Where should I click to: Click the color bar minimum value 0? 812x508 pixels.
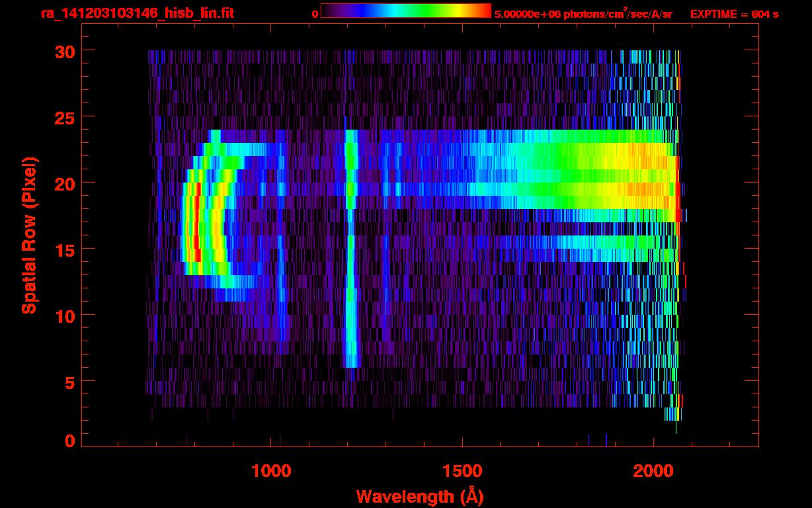click(x=315, y=14)
